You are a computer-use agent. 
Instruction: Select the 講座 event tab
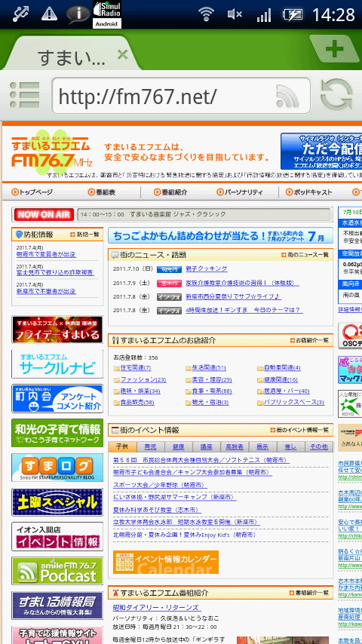[207, 446]
